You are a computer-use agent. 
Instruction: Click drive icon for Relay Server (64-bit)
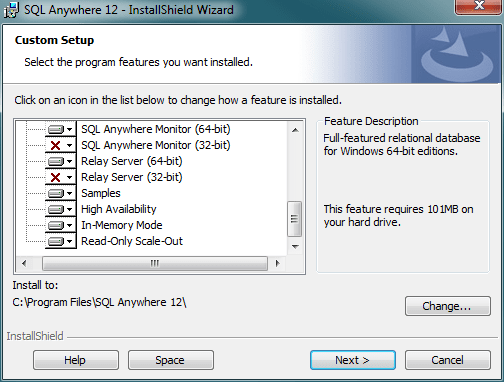click(55, 161)
